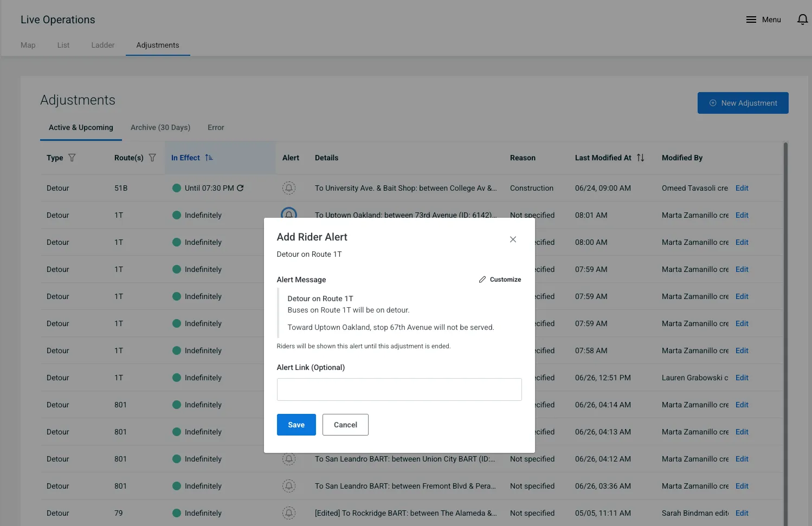Click alert bell for Fremont Blvd row
The height and width of the screenshot is (526, 812).
[x=289, y=486]
